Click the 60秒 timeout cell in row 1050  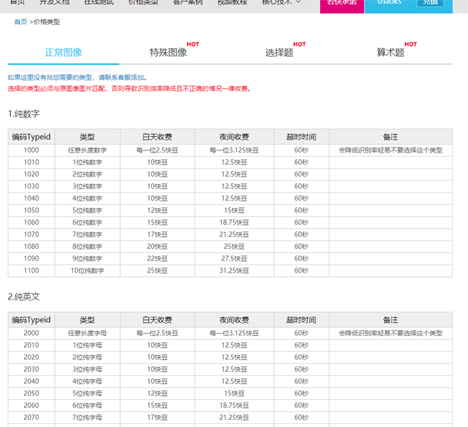coord(301,210)
